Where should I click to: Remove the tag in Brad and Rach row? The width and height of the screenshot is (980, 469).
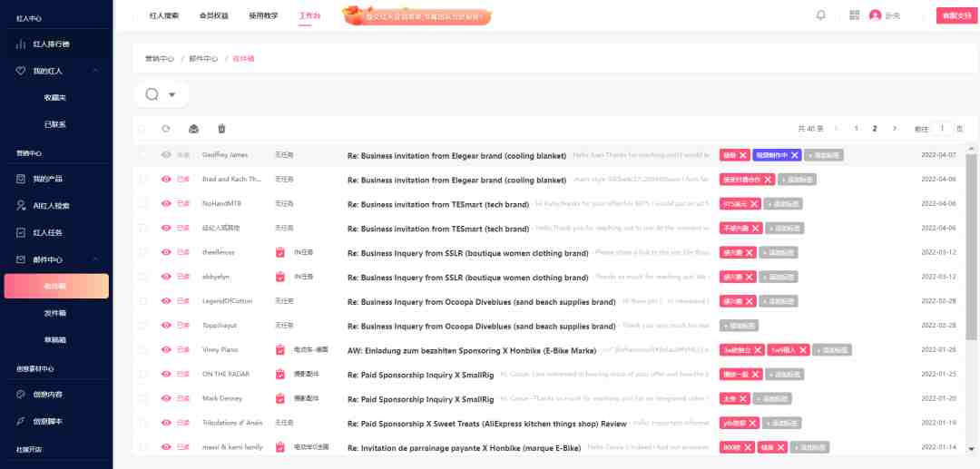pyautogui.click(x=769, y=180)
